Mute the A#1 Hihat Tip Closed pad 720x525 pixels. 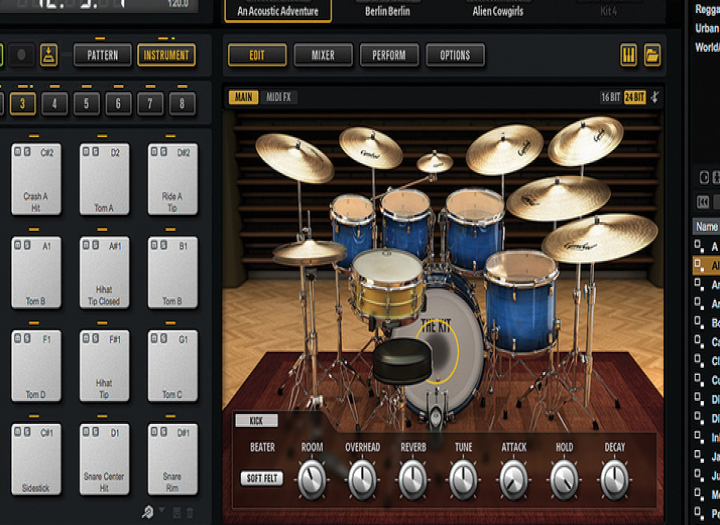tap(86, 245)
